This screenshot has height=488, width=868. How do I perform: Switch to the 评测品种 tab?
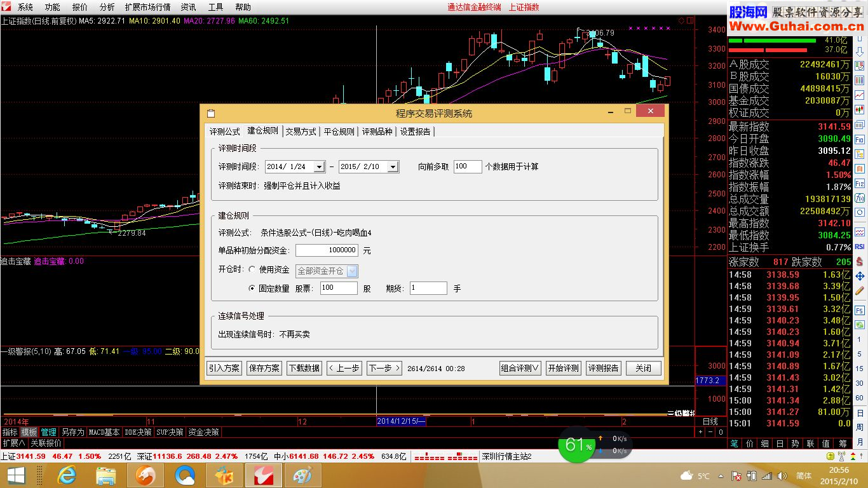377,132
